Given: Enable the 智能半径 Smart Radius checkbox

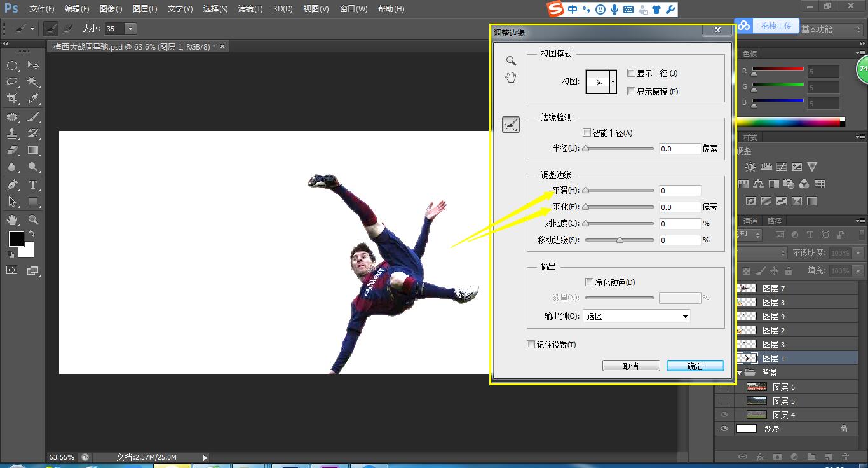Looking at the screenshot, I should click(587, 132).
